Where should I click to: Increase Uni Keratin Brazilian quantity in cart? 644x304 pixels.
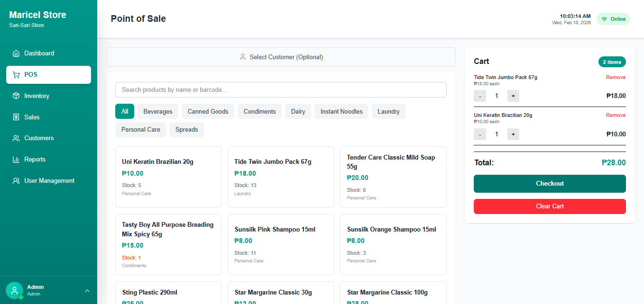pyautogui.click(x=513, y=134)
